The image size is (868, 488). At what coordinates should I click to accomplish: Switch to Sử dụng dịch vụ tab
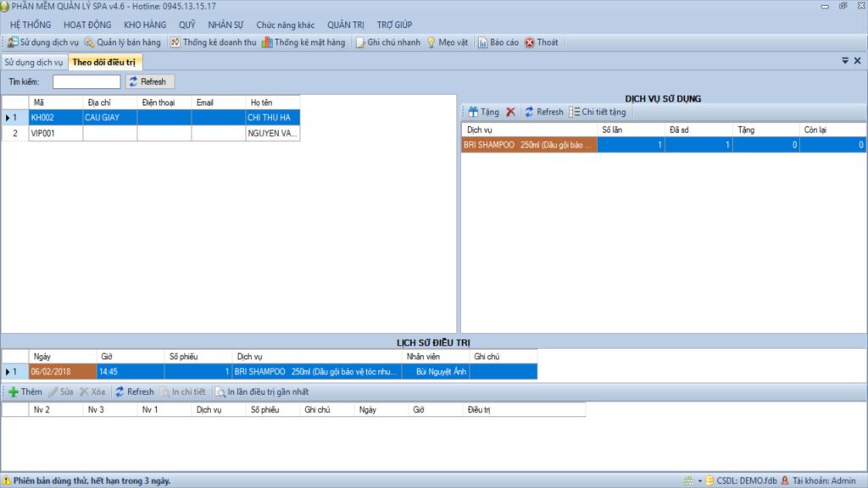(34, 62)
